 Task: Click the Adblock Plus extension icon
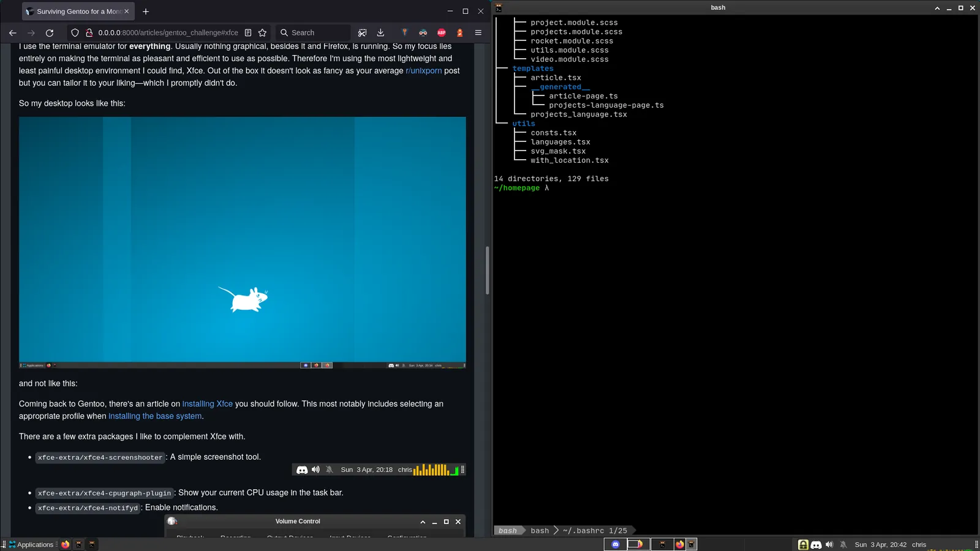441,33
